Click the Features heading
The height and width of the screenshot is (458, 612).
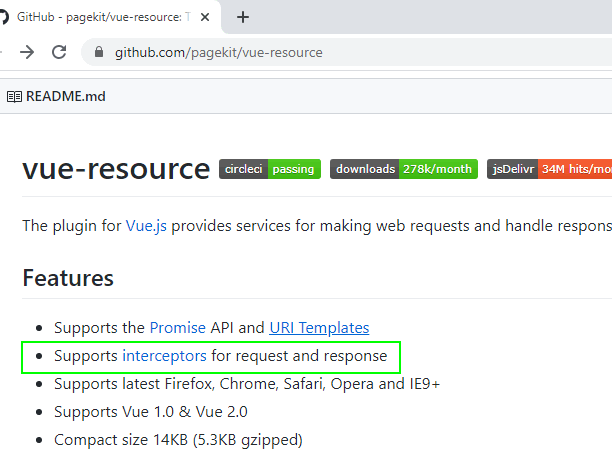tap(68, 278)
